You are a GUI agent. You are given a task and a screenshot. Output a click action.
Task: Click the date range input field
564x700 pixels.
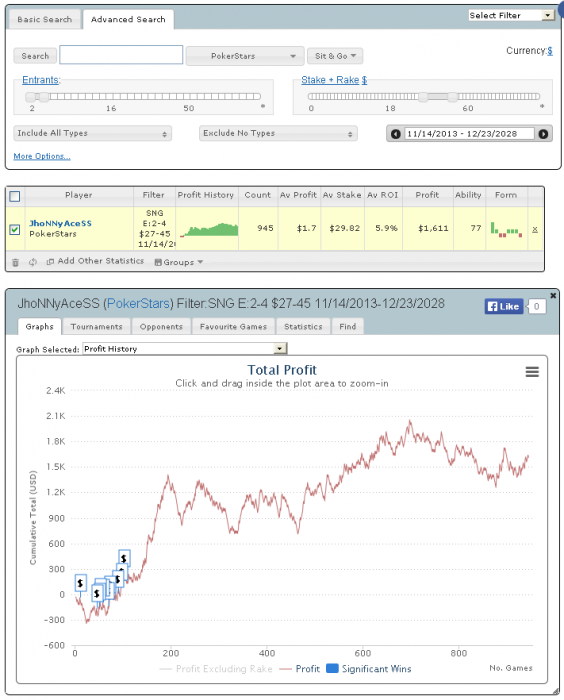click(469, 134)
